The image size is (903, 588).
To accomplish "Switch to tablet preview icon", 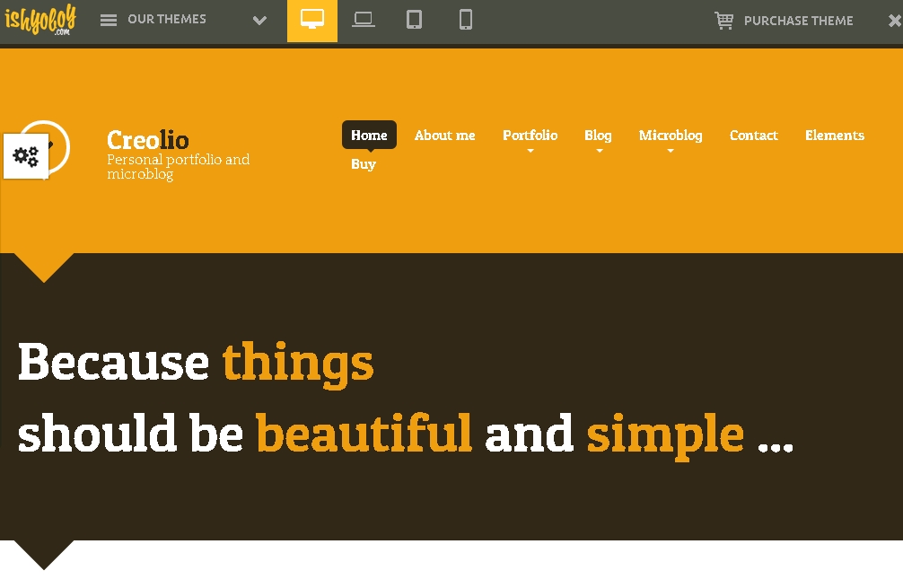I will tap(414, 20).
